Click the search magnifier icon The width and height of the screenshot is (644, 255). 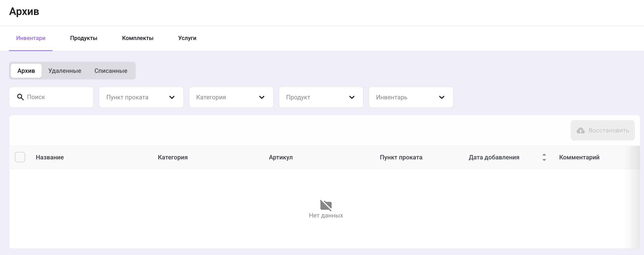click(x=21, y=97)
